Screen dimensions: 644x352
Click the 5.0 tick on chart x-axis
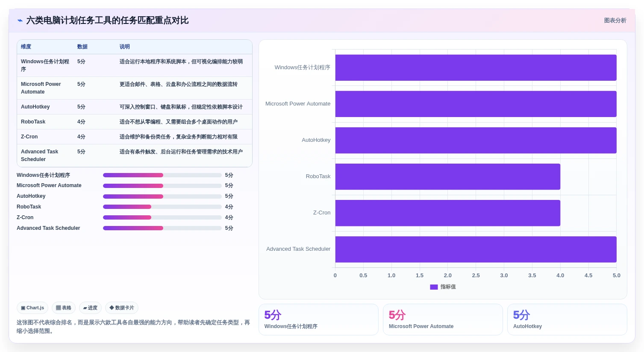[616, 276]
